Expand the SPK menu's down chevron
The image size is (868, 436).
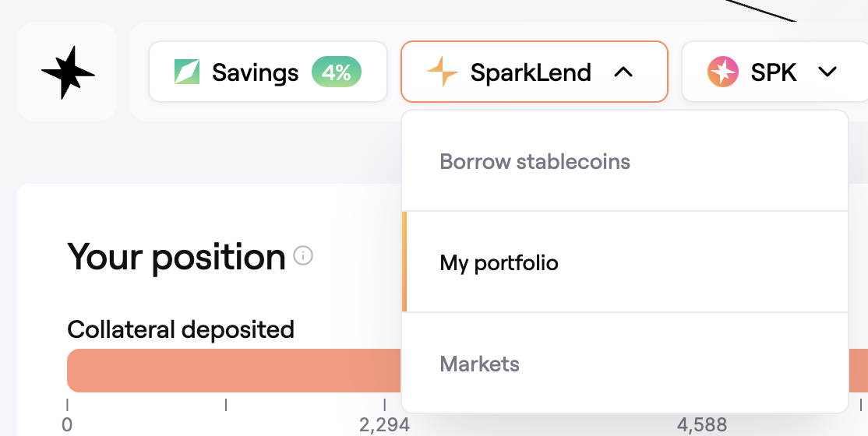[x=827, y=72]
